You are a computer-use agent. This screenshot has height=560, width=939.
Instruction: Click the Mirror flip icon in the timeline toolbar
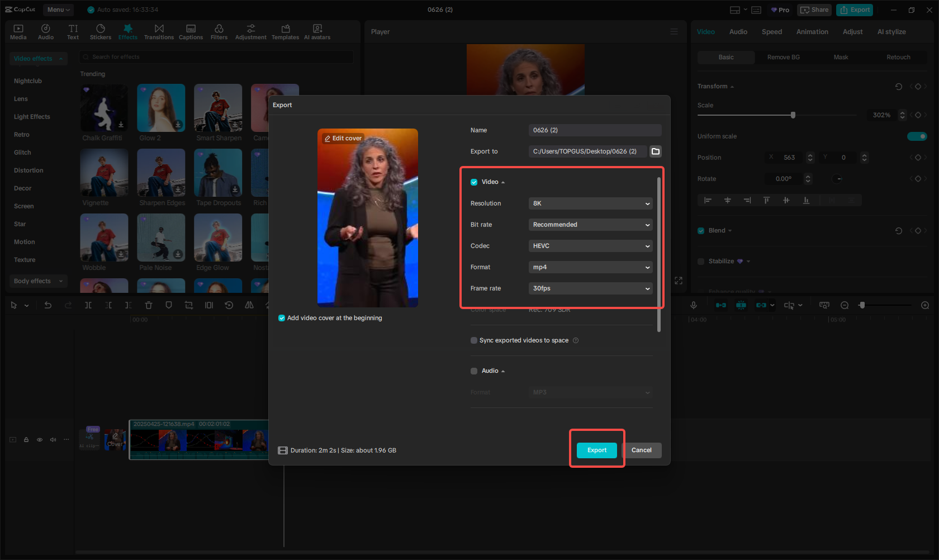pos(249,305)
